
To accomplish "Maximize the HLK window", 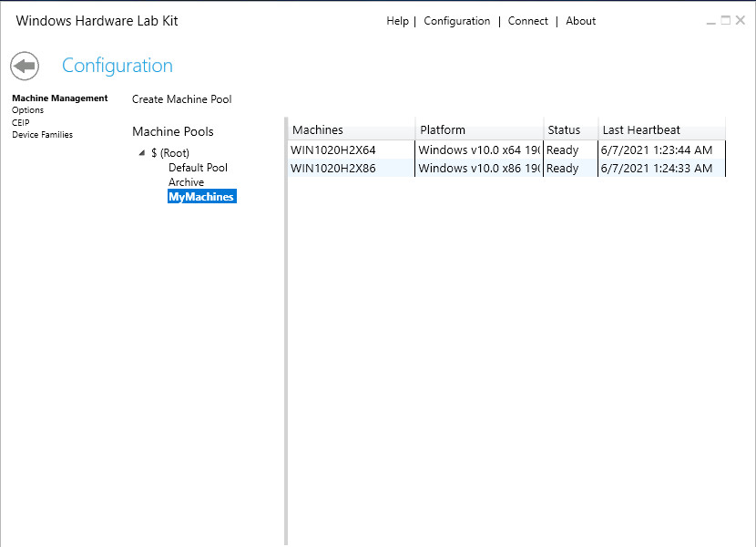I will tap(725, 20).
